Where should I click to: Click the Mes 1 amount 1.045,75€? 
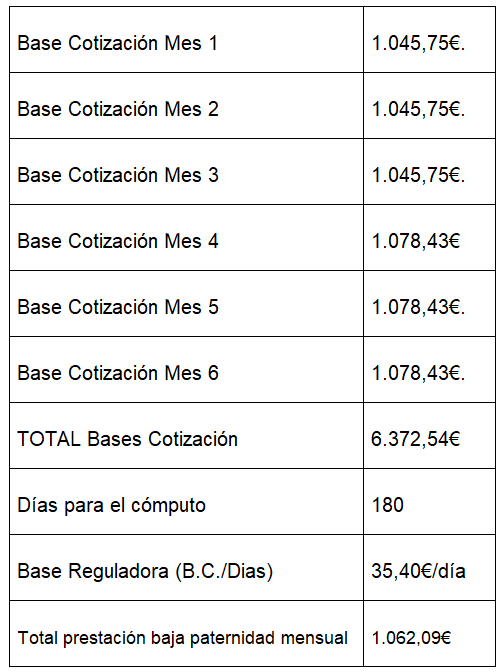coord(418,43)
